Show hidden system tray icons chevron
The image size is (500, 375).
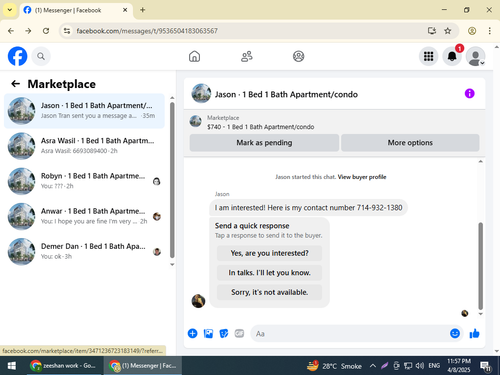(373, 366)
